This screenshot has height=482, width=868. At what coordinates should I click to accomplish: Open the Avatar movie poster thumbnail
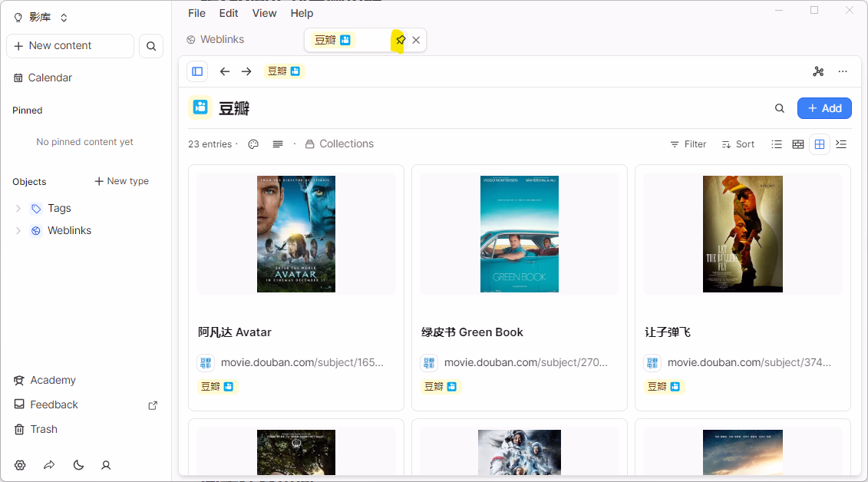pos(296,234)
